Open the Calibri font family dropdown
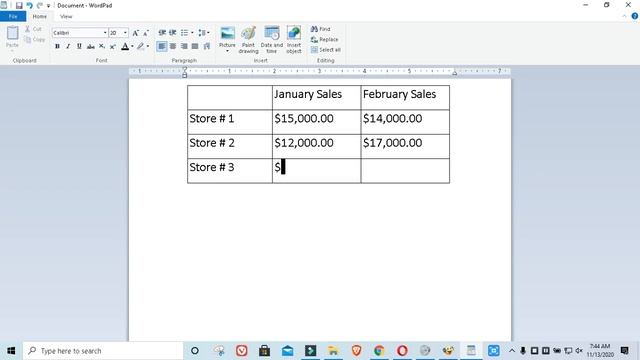Screen dimensions: 640x360 [x=105, y=33]
